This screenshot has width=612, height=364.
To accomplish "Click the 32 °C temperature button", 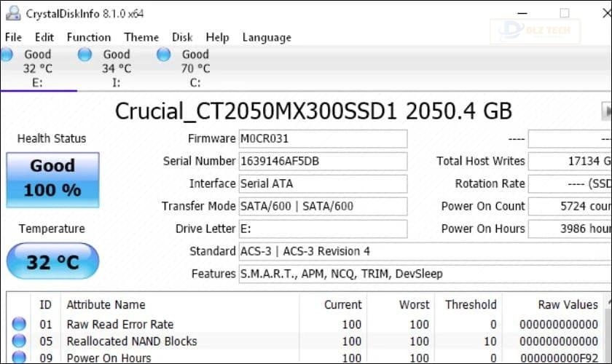I will [x=52, y=261].
